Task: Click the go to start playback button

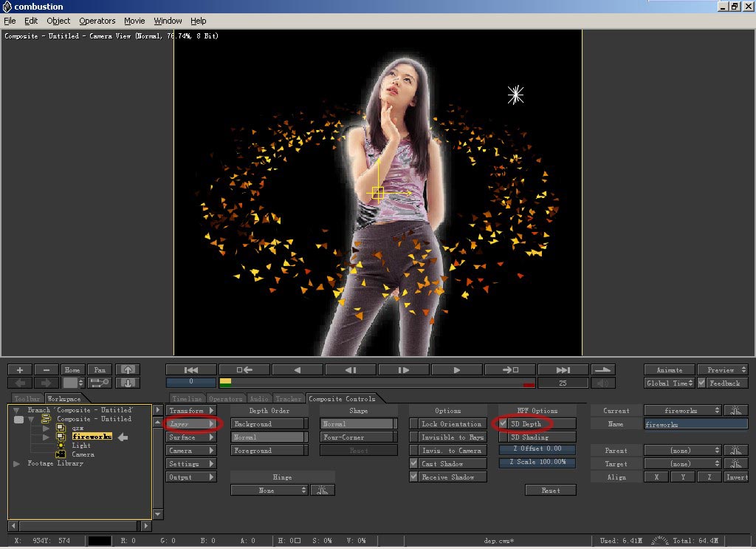Action: tap(191, 369)
